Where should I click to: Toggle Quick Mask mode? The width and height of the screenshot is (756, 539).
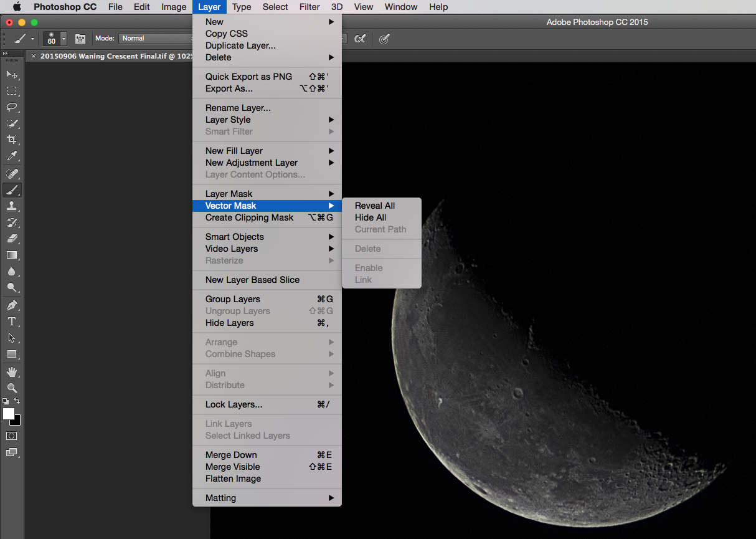point(12,434)
